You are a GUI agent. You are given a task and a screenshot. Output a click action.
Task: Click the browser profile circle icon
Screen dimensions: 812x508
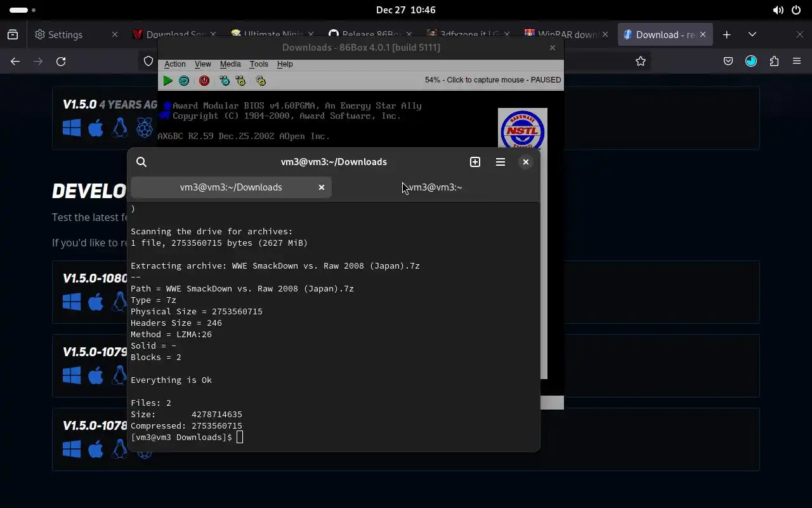pyautogui.click(x=751, y=61)
